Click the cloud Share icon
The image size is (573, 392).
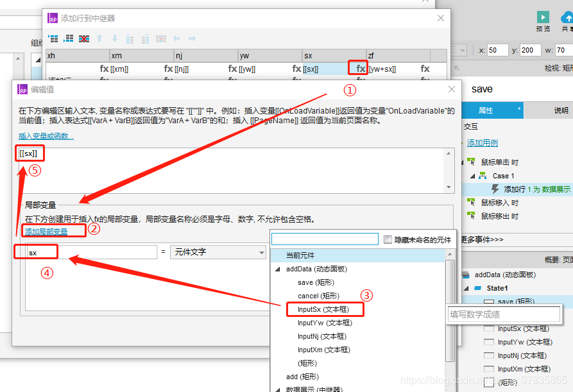[567, 17]
